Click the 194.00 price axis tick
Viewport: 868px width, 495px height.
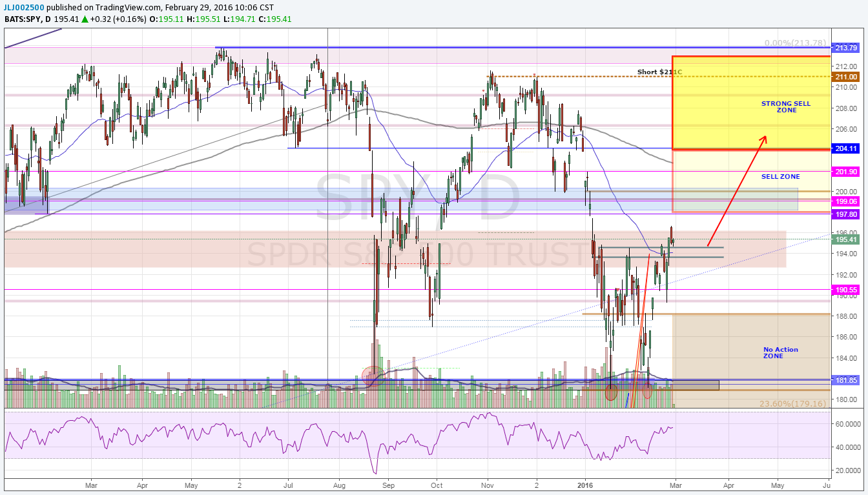click(x=846, y=254)
